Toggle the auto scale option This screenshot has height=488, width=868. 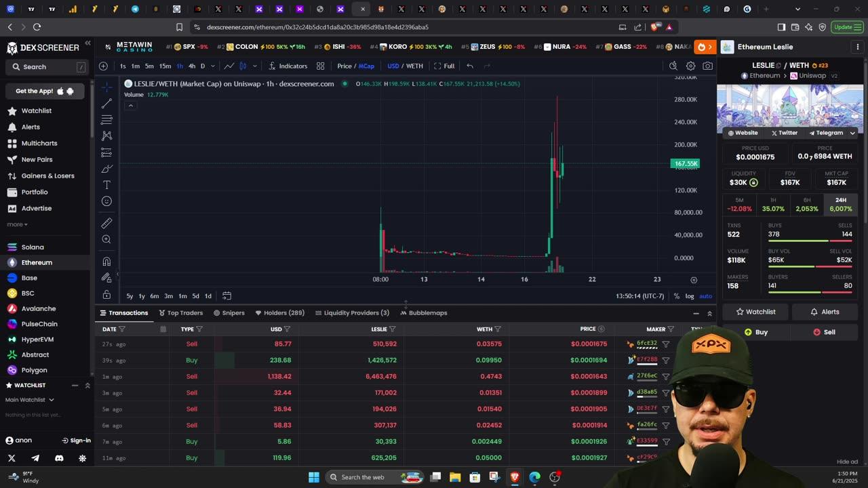[x=705, y=296]
